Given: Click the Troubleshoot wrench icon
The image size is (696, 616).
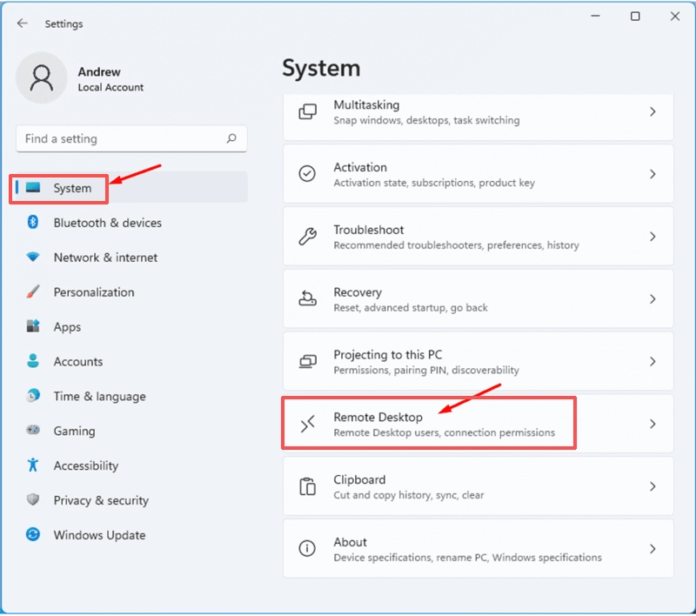Looking at the screenshot, I should 308,236.
